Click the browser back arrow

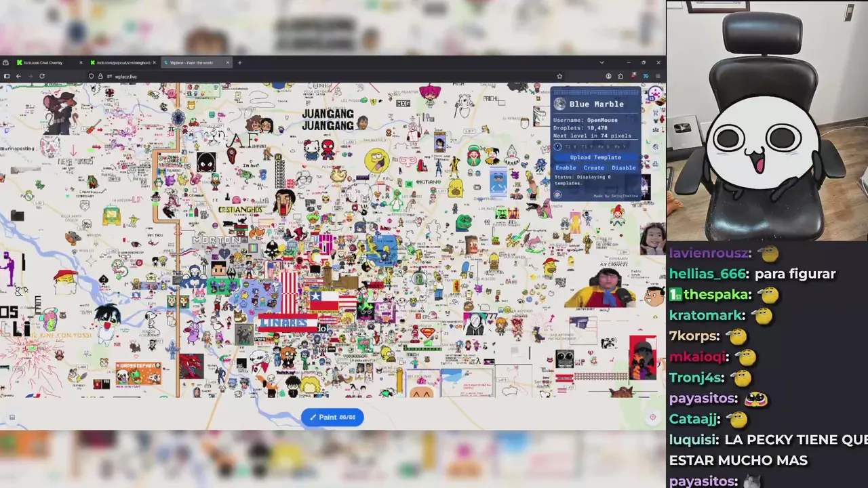[x=18, y=76]
